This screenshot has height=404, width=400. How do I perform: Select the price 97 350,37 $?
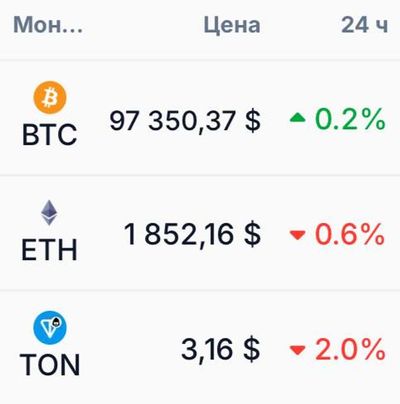coord(185,121)
